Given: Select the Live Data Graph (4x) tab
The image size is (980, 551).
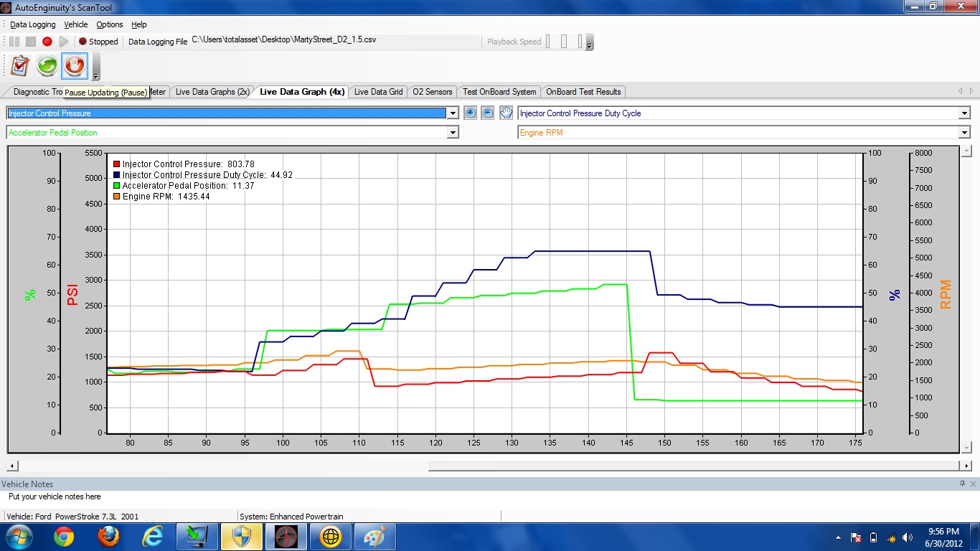Looking at the screenshot, I should pos(302,92).
